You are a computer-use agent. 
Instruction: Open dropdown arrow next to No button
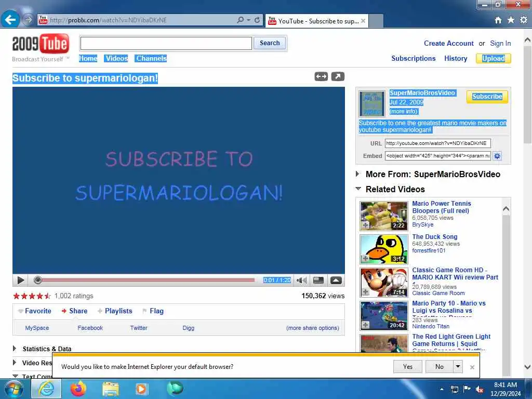(x=458, y=366)
